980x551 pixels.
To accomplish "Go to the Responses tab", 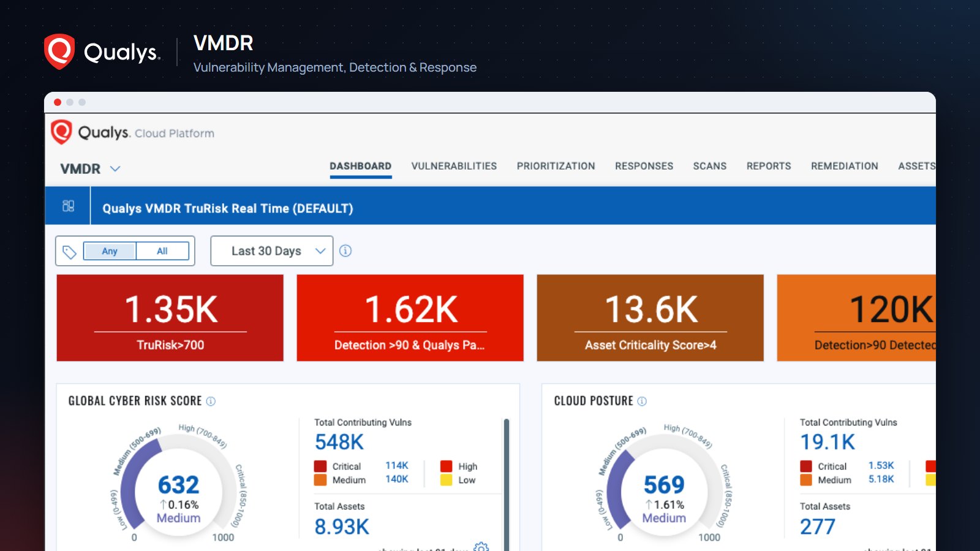I will point(644,166).
